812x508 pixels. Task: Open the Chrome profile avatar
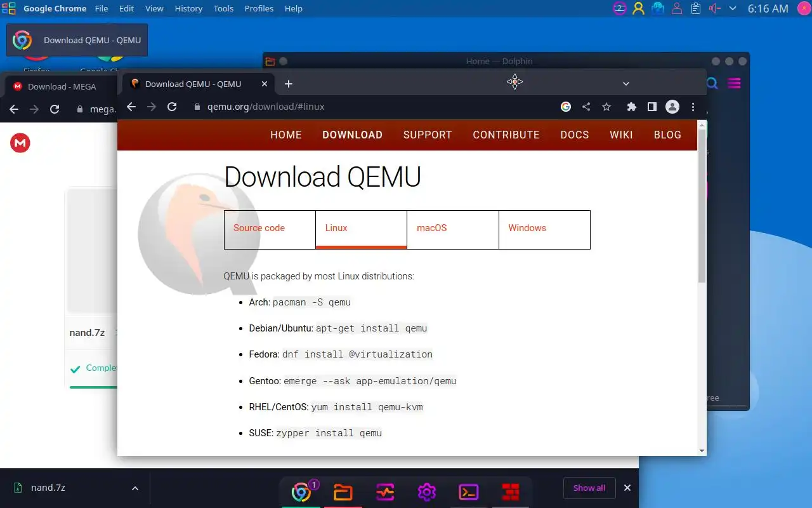[x=672, y=107]
